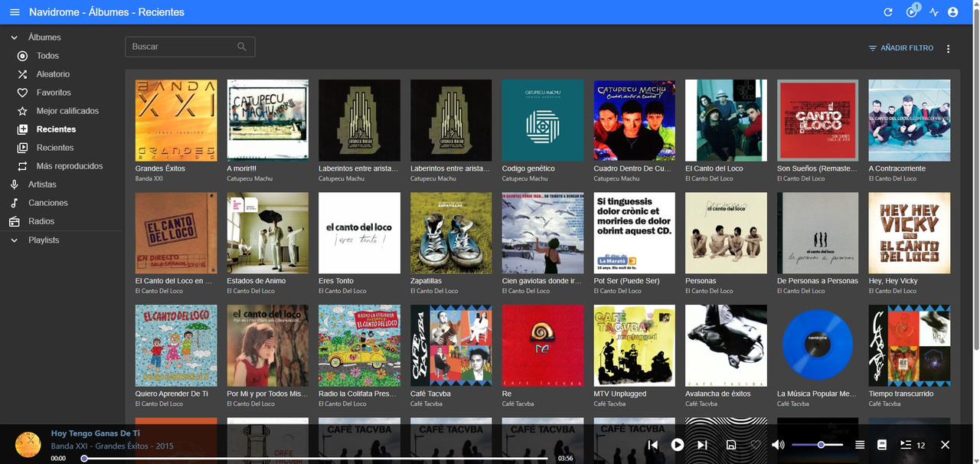Open the play queue showing 12 tracks
This screenshot has height=464, width=980.
click(913, 445)
